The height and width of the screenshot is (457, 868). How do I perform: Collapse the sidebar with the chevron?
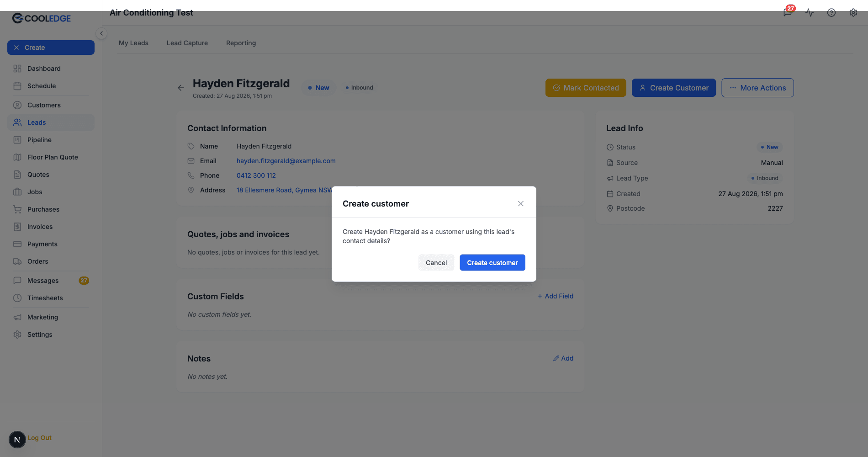pos(101,33)
